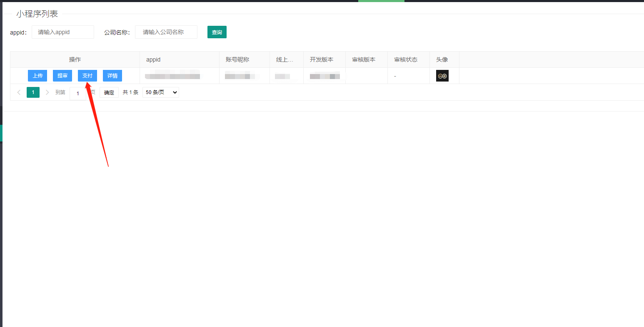
Task: Click the previous page arrow in pagination
Action: pyautogui.click(x=19, y=92)
